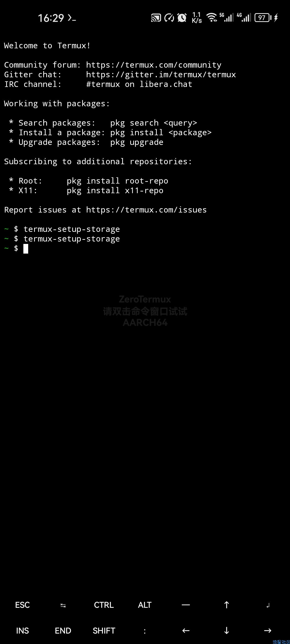Open the termux.com/issues link
The width and height of the screenshot is (290, 644).
(x=146, y=210)
